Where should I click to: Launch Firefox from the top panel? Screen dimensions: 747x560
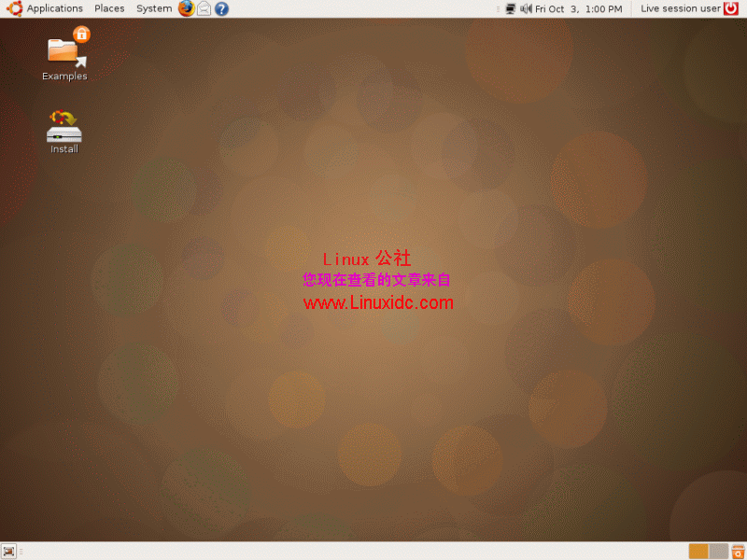tap(187, 8)
